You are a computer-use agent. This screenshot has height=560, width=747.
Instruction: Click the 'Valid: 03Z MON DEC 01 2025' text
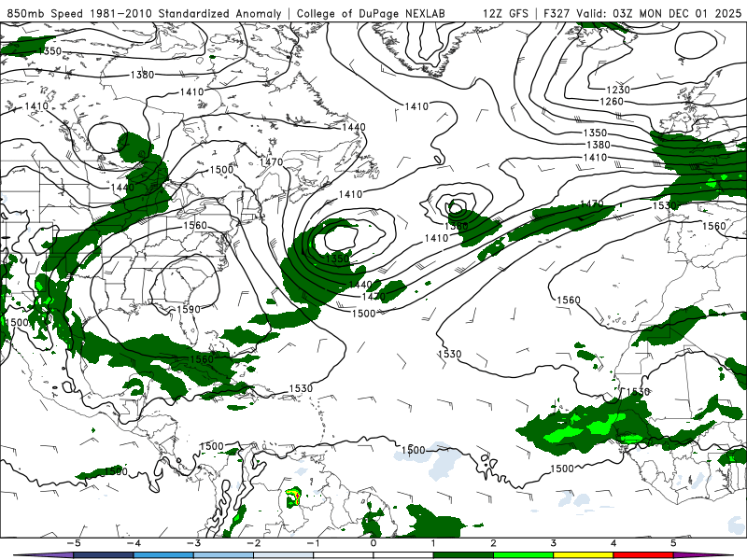[659, 13]
